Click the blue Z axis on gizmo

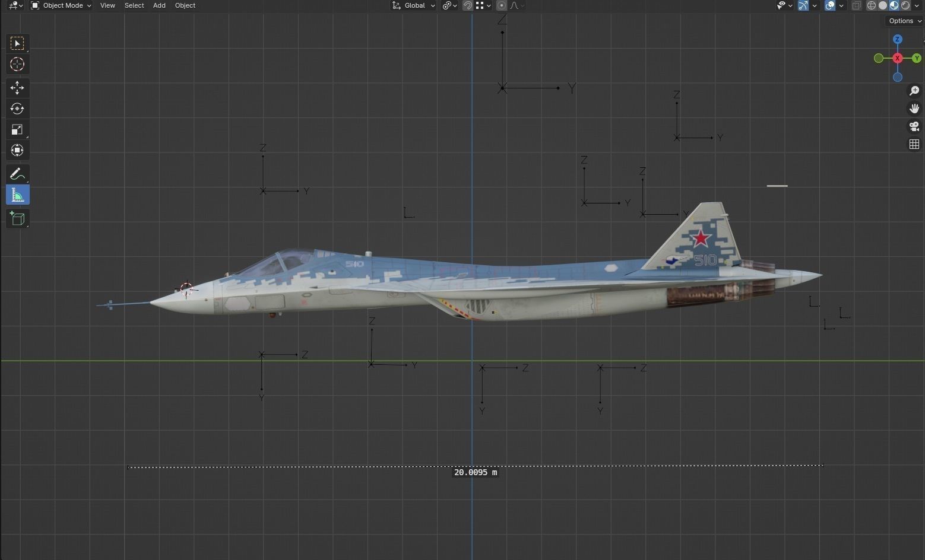point(898,39)
